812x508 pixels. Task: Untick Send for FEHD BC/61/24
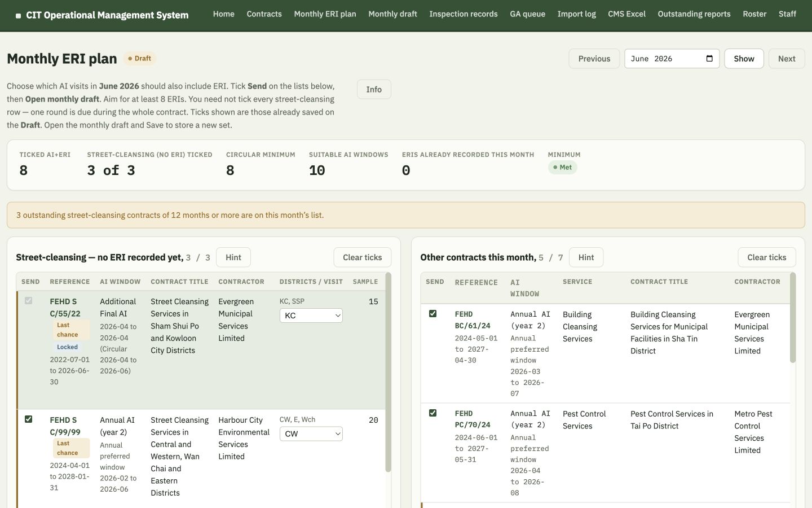click(x=433, y=313)
